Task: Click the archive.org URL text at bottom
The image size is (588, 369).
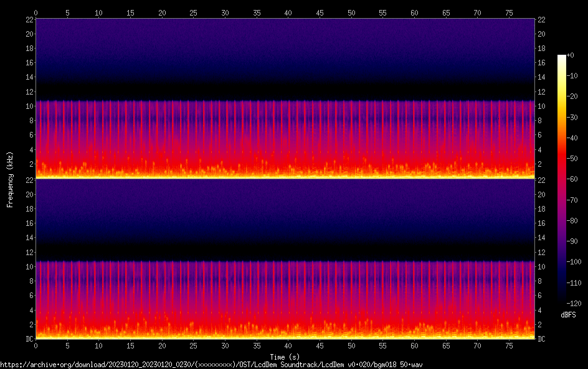Action: (212, 364)
